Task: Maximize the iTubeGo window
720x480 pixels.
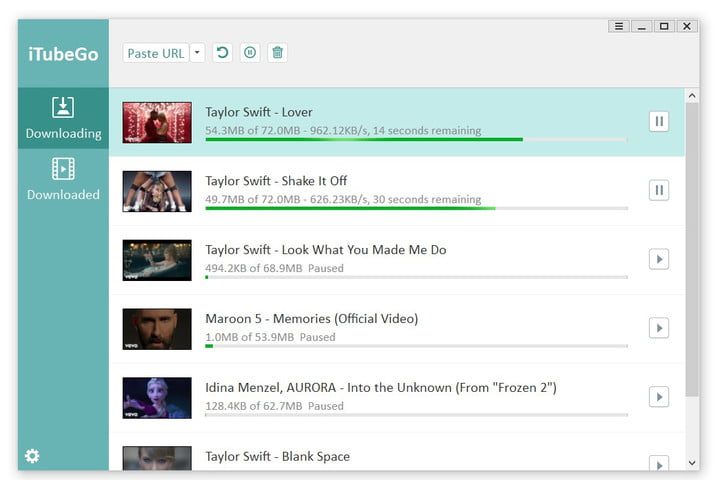Action: pyautogui.click(x=664, y=26)
